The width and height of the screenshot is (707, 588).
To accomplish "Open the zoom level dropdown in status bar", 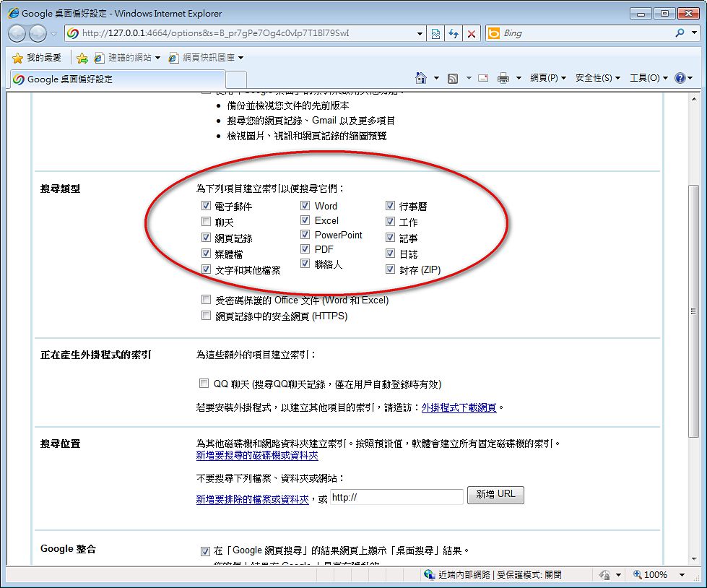I will tap(682, 575).
